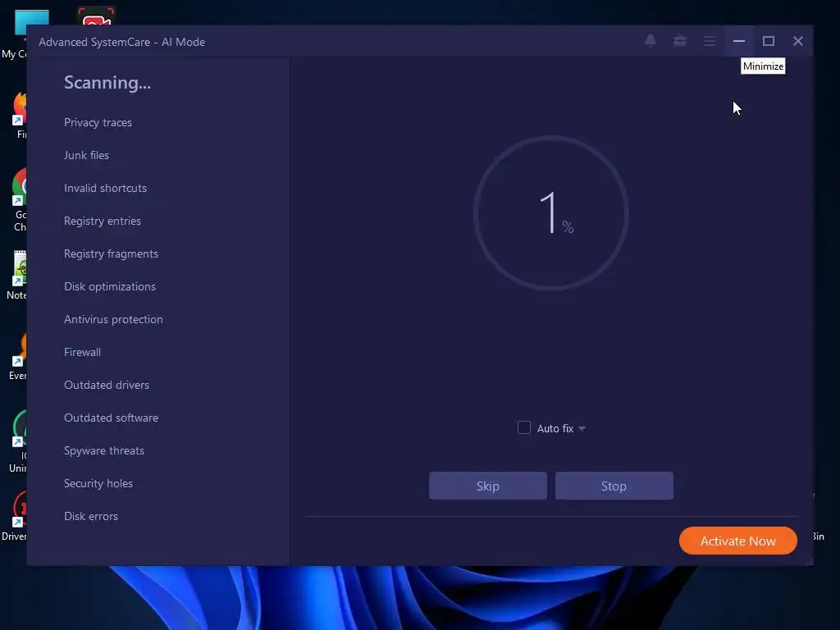Open the toolbox briefcase icon
Viewport: 840px width, 630px height.
click(x=680, y=41)
